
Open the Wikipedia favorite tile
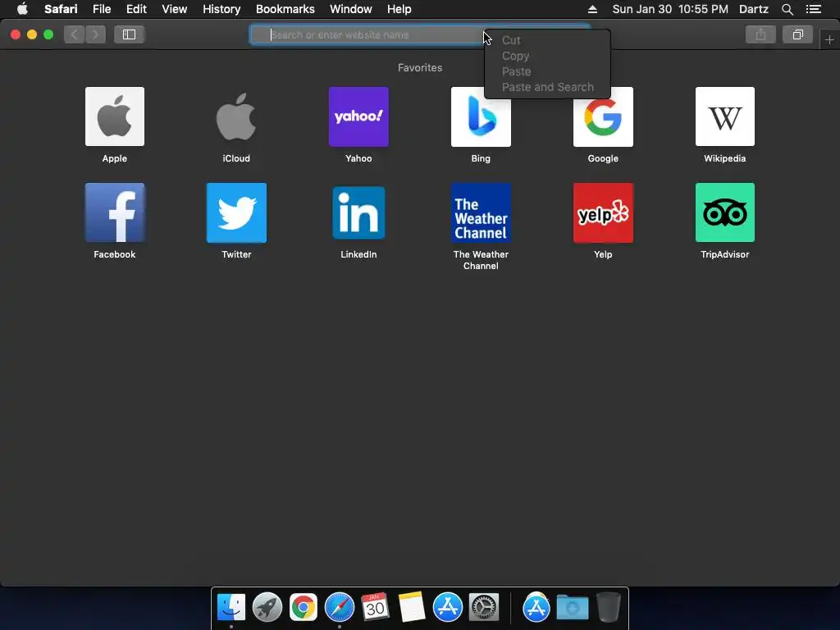click(x=725, y=116)
